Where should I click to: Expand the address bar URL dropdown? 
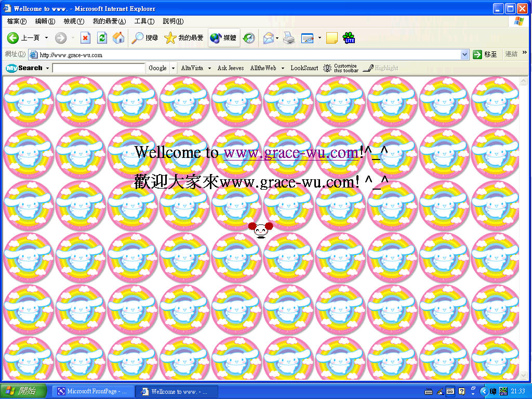464,54
